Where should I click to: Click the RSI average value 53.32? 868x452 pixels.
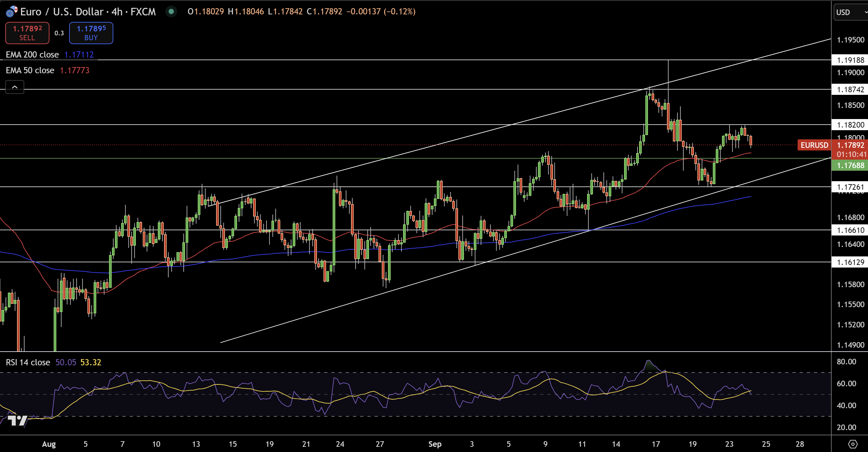click(91, 362)
